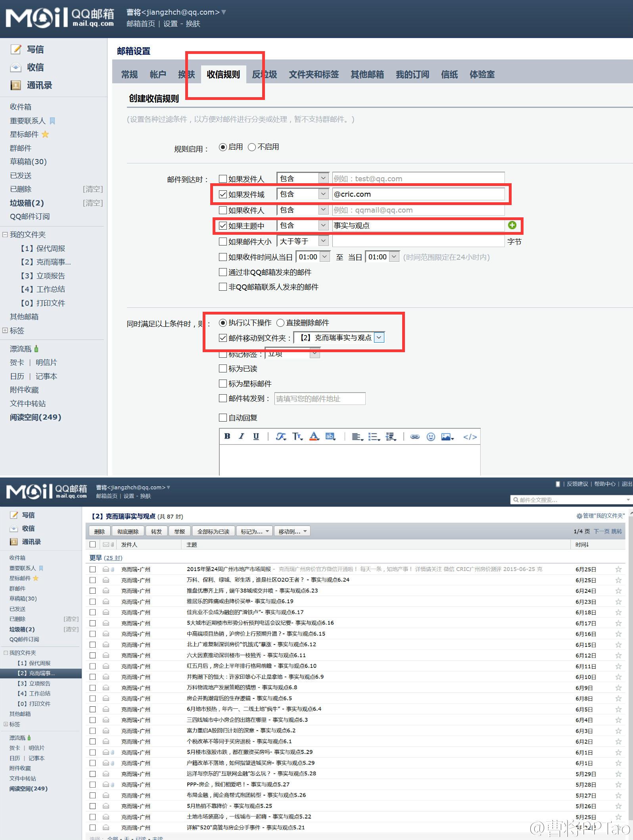Click the 彻底删除 button
This screenshot has width=633, height=840.
click(x=128, y=531)
